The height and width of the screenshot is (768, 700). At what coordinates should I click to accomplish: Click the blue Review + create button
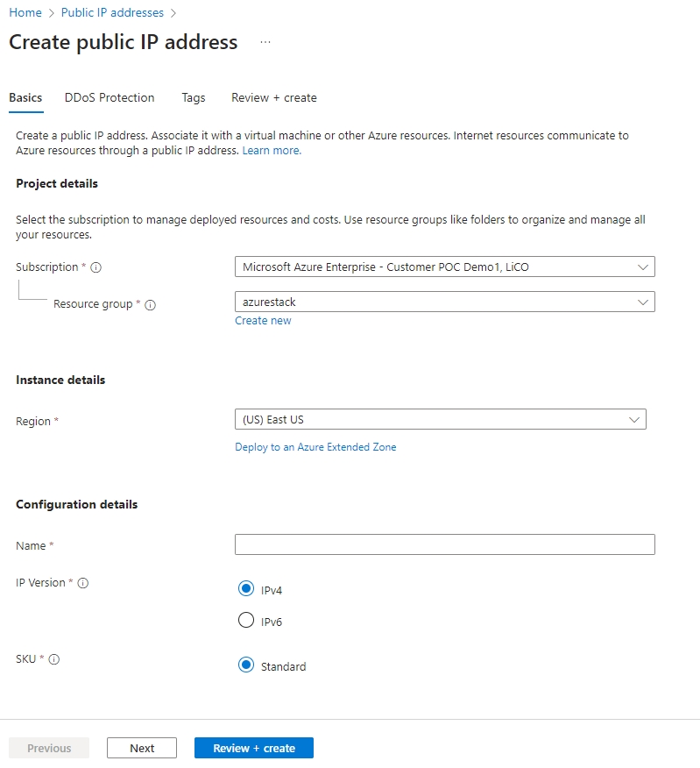[x=254, y=748]
